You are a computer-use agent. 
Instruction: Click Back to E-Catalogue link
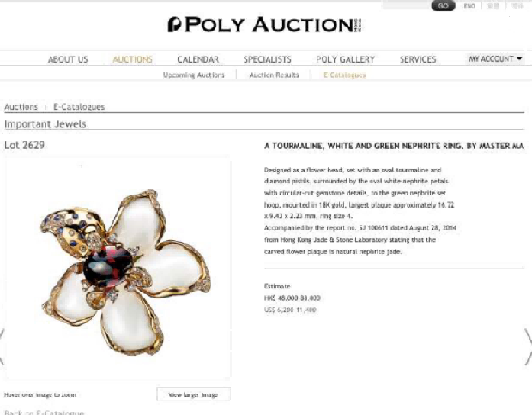pyautogui.click(x=44, y=412)
